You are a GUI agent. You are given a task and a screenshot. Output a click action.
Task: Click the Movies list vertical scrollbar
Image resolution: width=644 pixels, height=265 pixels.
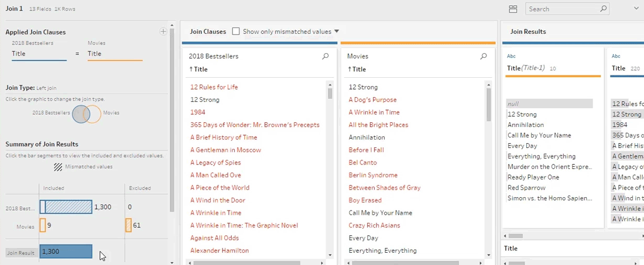click(489, 105)
